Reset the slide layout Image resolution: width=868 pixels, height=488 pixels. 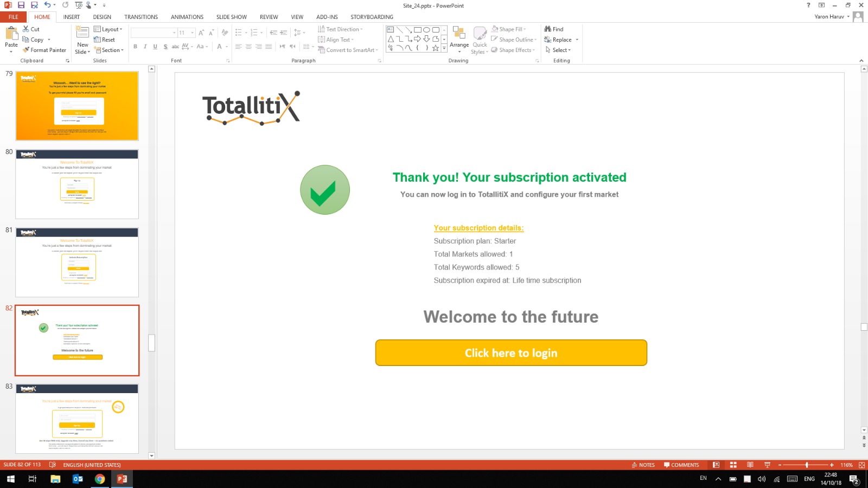pyautogui.click(x=104, y=40)
